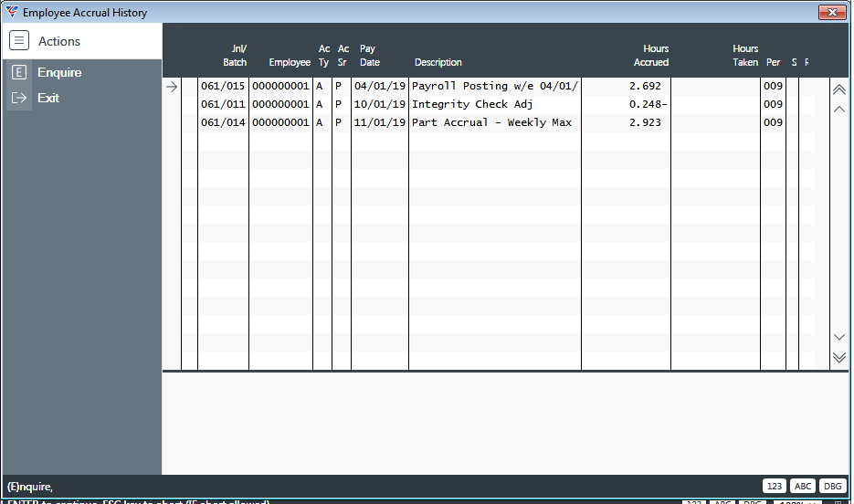854x504 pixels.
Task: Click pay date 11/01/19
Action: click(x=380, y=122)
